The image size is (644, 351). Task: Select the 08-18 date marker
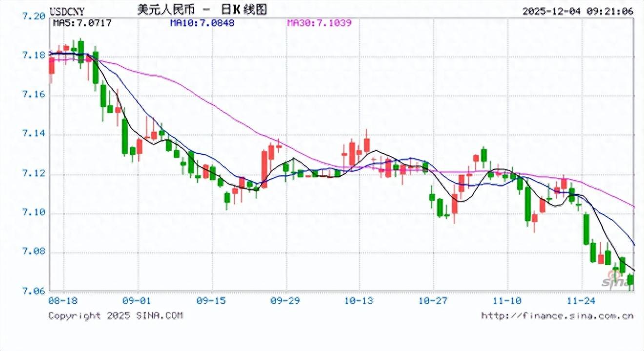point(63,301)
